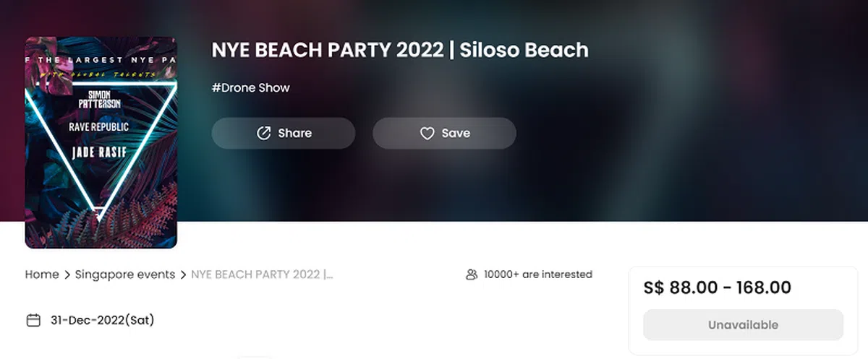Open the Singapore events breadcrumb link
This screenshot has width=868, height=359.
point(124,274)
